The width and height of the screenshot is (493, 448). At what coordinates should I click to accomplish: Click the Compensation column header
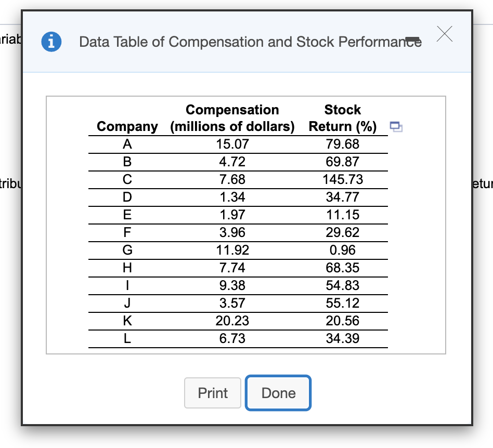coord(232,118)
